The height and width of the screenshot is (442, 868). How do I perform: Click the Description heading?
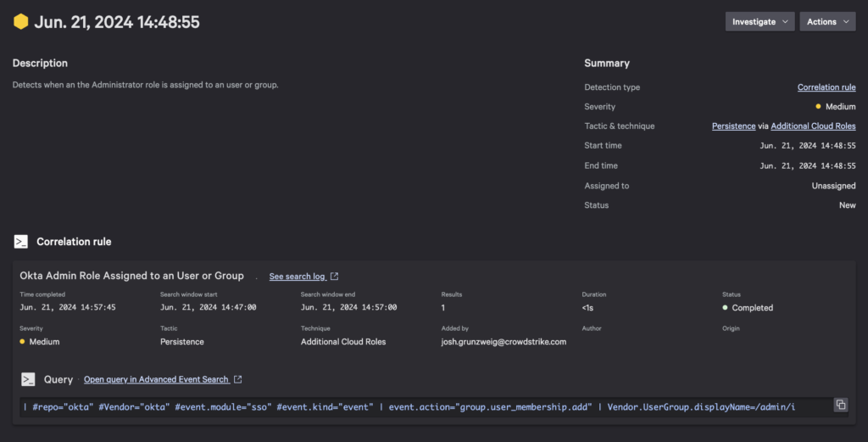click(40, 63)
